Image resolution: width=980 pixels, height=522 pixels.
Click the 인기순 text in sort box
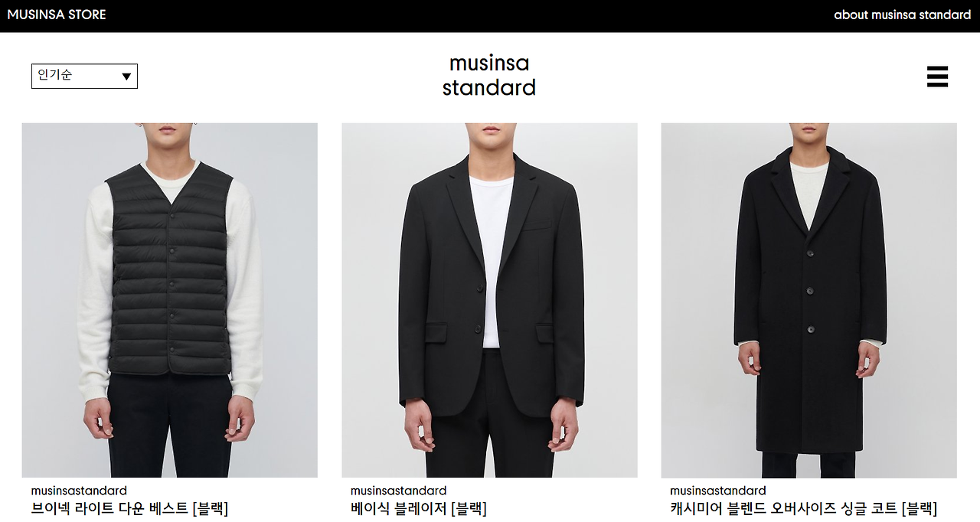54,75
